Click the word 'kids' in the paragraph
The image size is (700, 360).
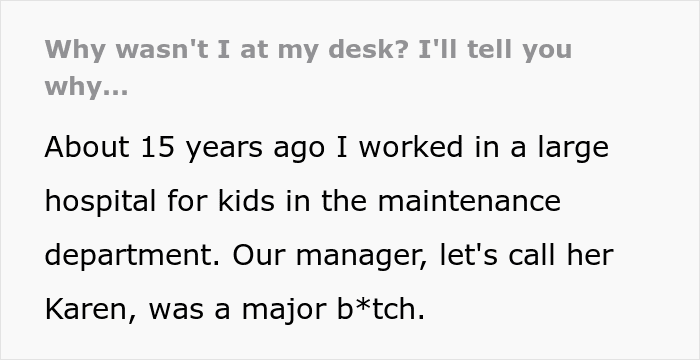point(246,201)
